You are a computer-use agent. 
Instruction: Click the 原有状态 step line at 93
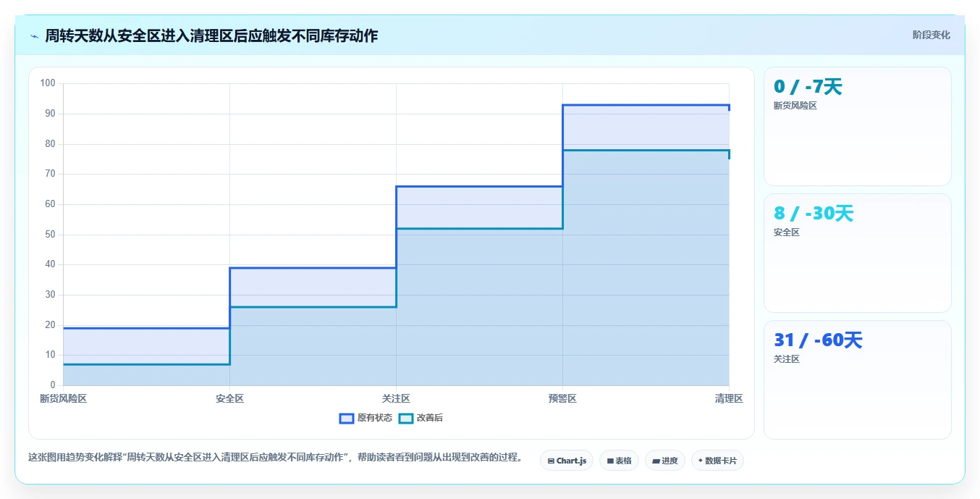(x=646, y=105)
